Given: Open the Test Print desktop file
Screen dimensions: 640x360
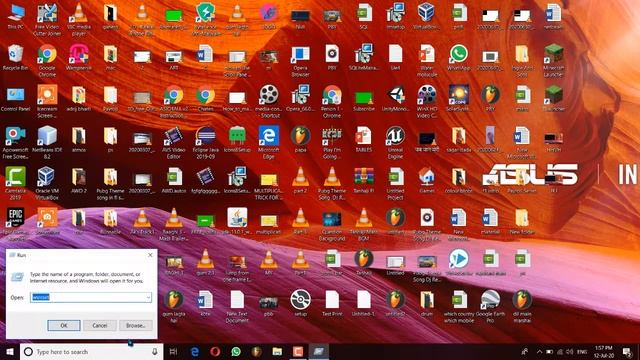Looking at the screenshot, I should click(332, 303).
